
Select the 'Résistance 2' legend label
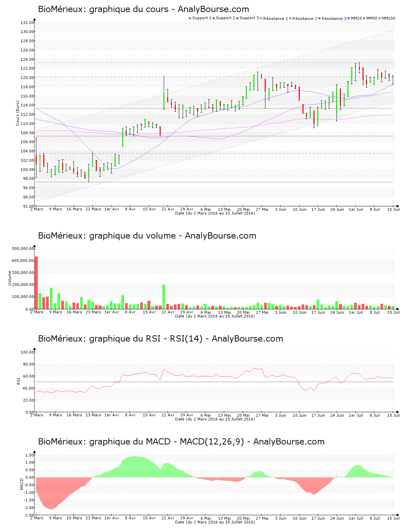pyautogui.click(x=305, y=19)
